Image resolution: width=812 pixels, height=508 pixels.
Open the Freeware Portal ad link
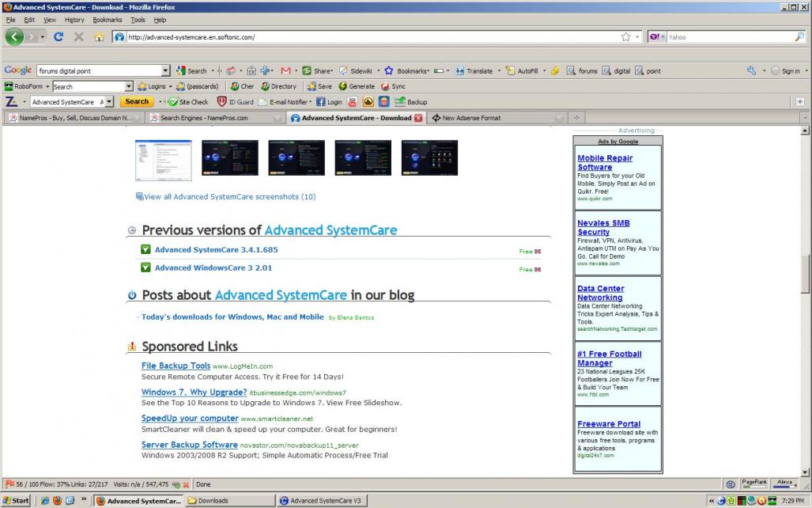pos(609,423)
